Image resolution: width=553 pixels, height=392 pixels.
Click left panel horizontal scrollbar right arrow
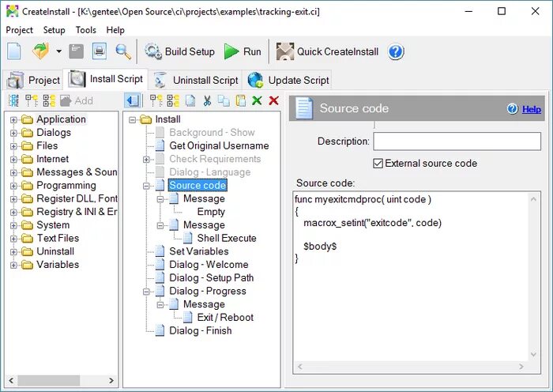111,380
